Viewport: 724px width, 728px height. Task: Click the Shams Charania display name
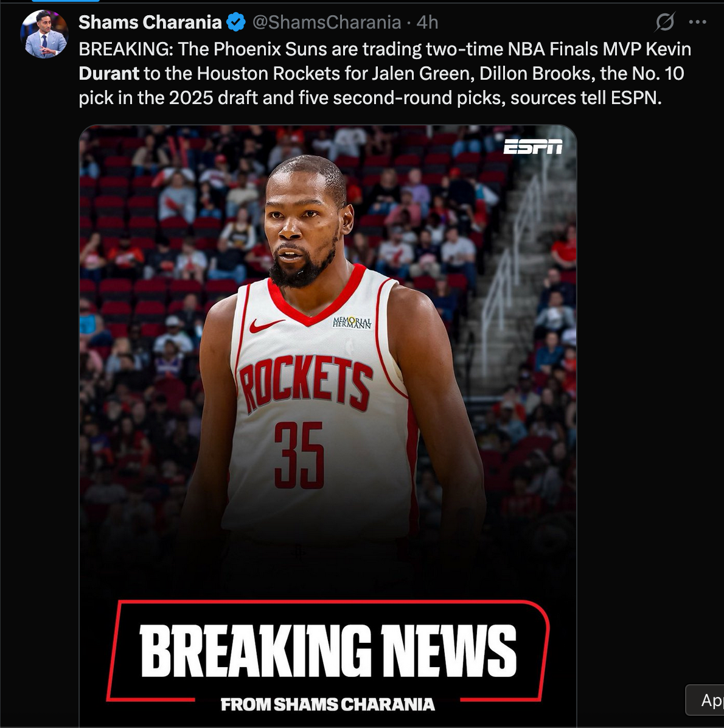(150, 23)
